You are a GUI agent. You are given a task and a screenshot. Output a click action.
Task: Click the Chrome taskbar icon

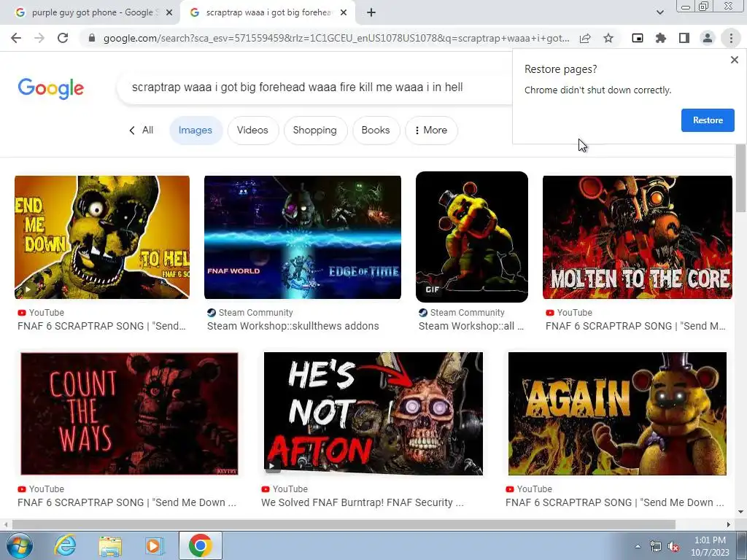[200, 545]
